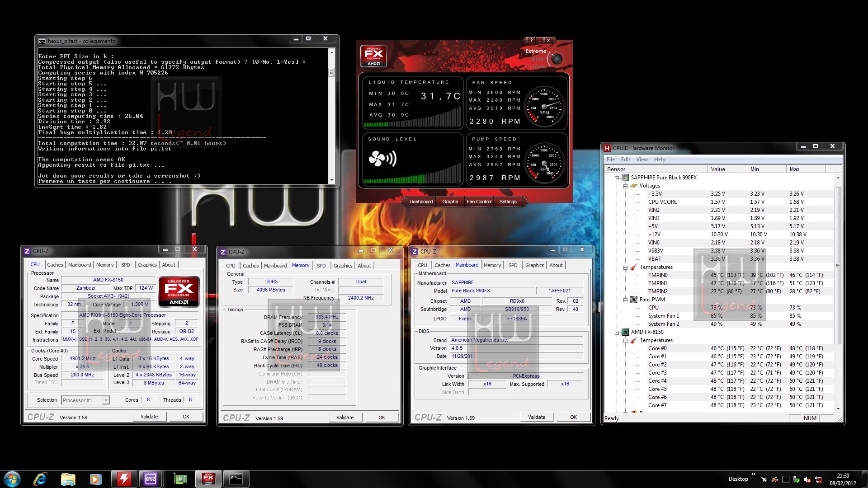The height and width of the screenshot is (488, 868).
Task: Switch to command prompt taskbar icon
Action: click(236, 479)
